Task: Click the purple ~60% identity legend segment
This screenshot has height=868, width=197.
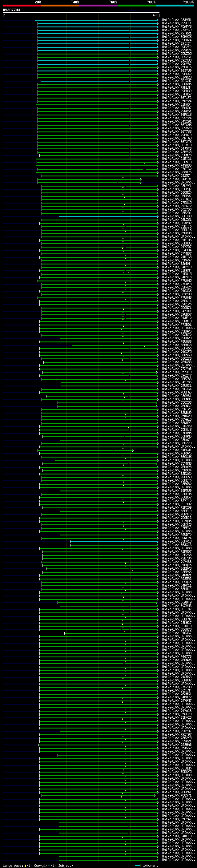Action: coord(98,6)
